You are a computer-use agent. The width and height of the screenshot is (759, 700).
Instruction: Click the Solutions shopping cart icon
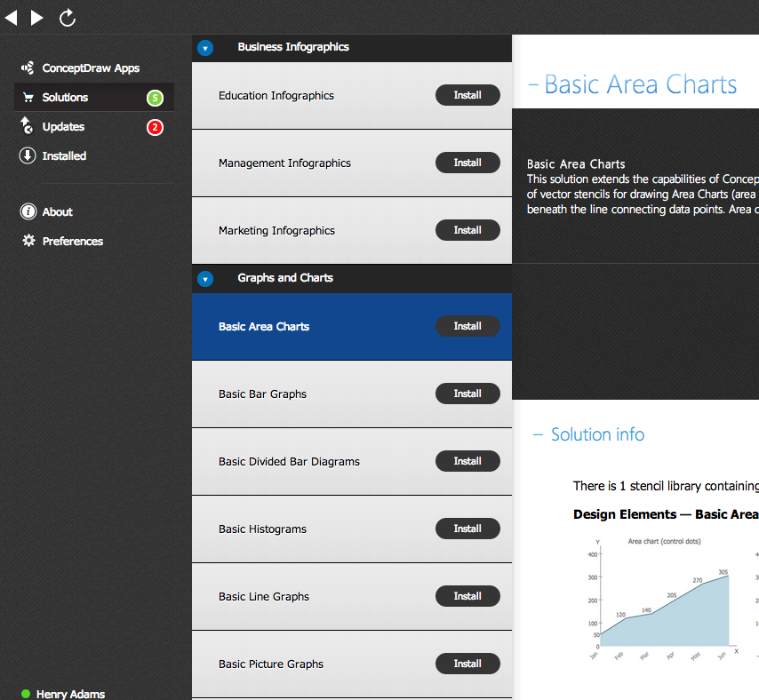[28, 98]
